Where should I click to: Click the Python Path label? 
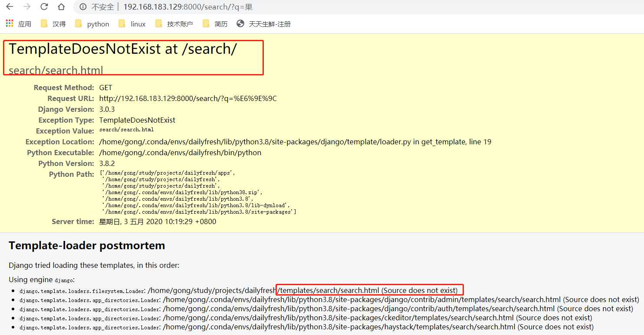[72, 174]
